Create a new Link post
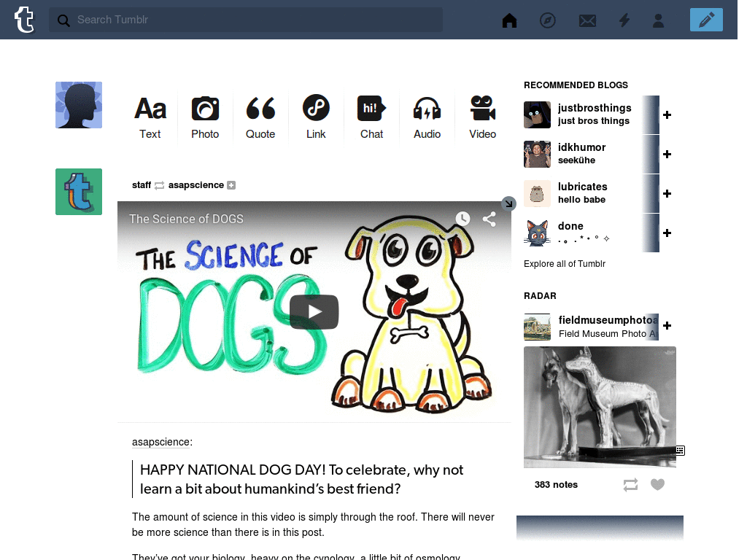The width and height of the screenshot is (747, 560). 316,117
